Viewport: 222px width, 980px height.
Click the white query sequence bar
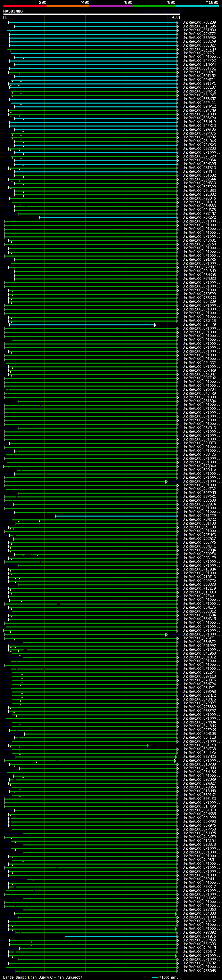point(92,14)
